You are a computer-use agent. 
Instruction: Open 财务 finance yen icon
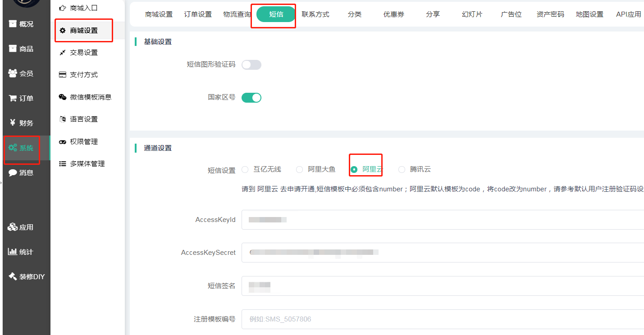click(13, 123)
